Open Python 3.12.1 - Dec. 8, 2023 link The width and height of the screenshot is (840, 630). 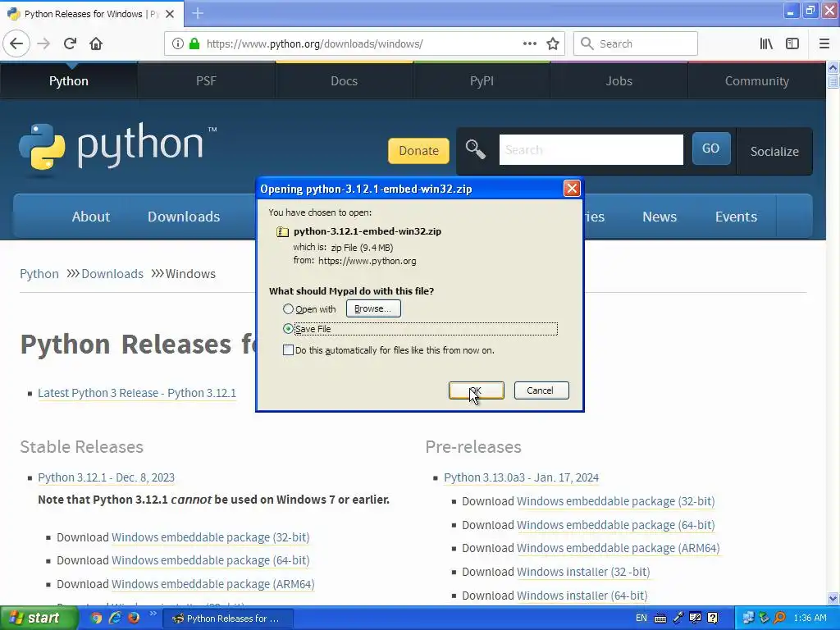point(106,477)
